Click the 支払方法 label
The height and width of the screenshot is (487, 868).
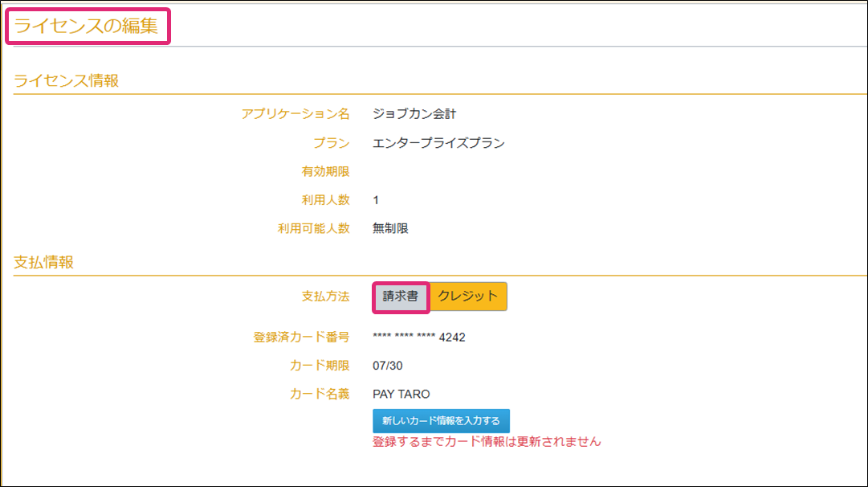(x=325, y=297)
